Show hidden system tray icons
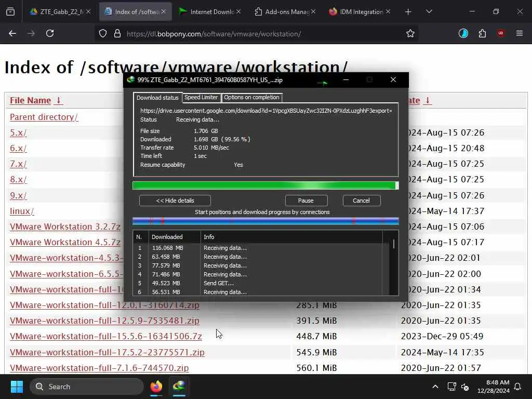532x399 pixels. pos(435,387)
